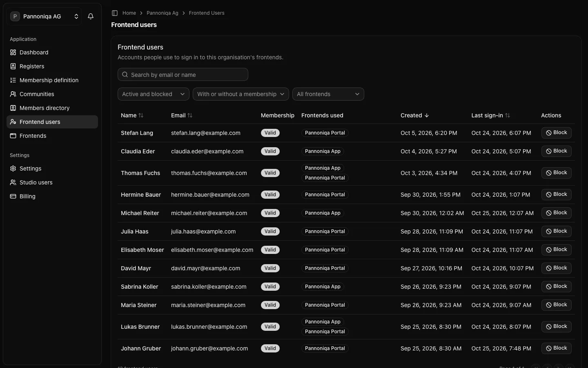The width and height of the screenshot is (588, 368).
Task: Click Valid badge for Michael Reiter
Action: coord(270,213)
